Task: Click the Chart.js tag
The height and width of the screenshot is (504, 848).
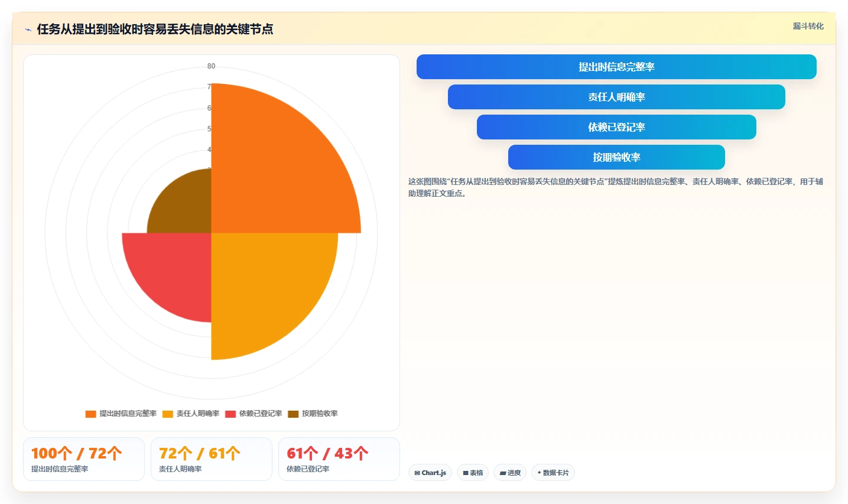Action: 430,473
